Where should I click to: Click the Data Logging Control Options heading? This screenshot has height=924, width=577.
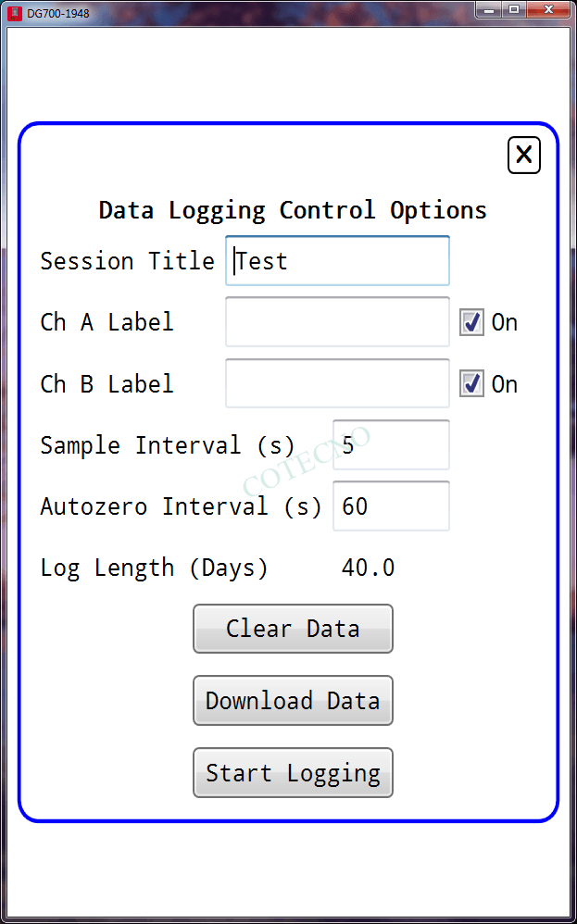293,210
